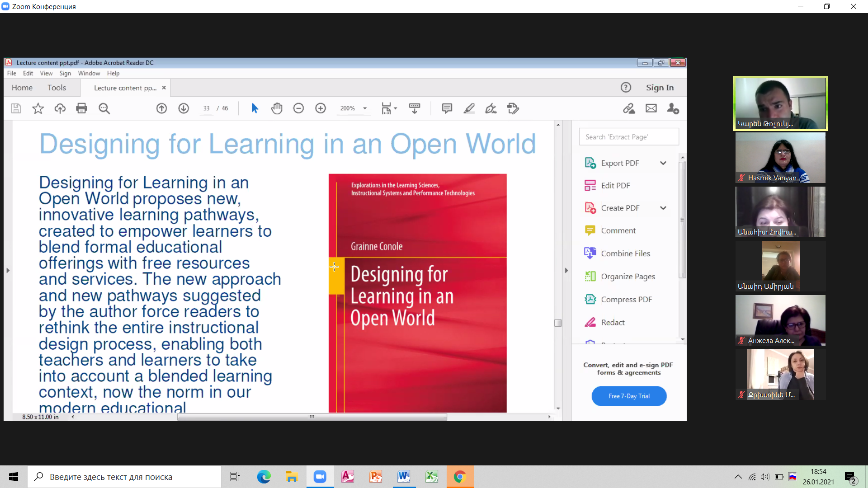The height and width of the screenshot is (488, 868).
Task: Click the scrolling mode keyboard icon
Action: tap(415, 108)
